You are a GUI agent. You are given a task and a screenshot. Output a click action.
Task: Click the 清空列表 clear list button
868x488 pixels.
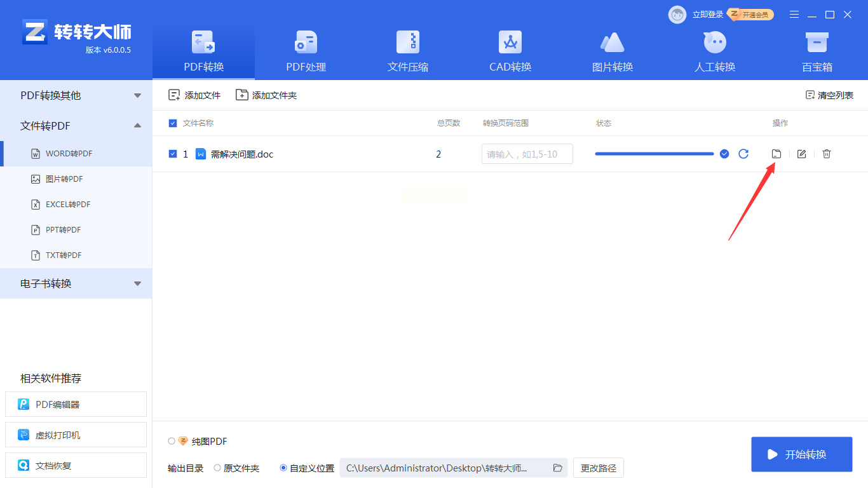click(x=829, y=95)
